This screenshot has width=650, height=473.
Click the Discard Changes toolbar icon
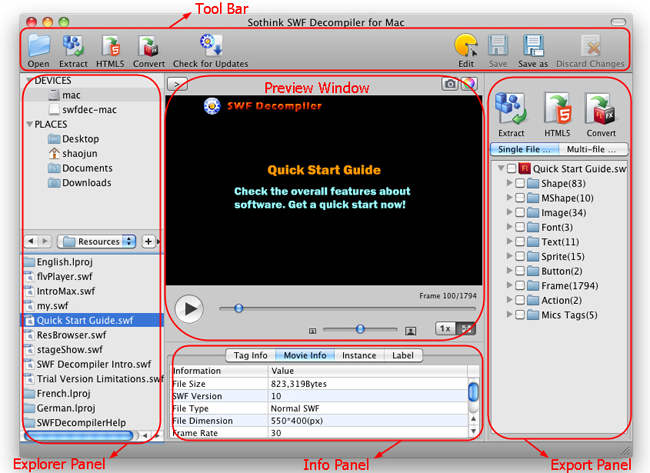coord(590,46)
